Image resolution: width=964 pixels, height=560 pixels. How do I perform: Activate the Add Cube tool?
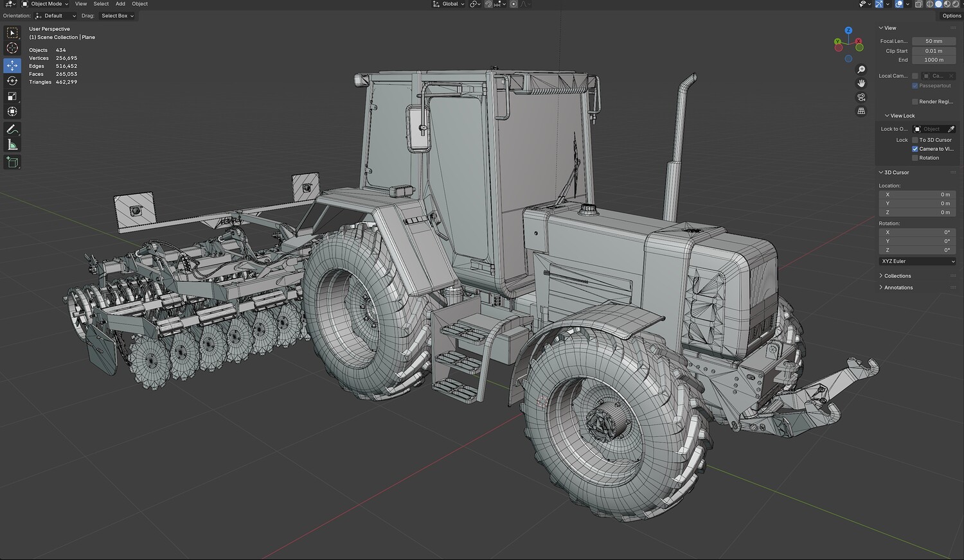click(12, 162)
